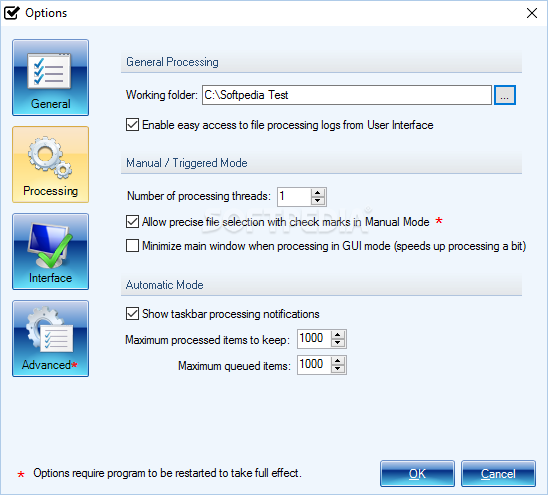This screenshot has width=548, height=495.
Task: Open the Interface options category
Action: [x=50, y=251]
